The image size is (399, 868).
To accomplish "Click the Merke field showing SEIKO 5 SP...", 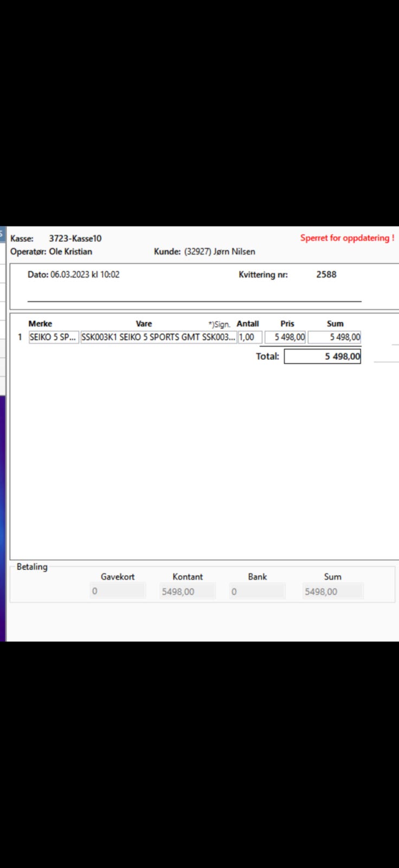I will [54, 337].
